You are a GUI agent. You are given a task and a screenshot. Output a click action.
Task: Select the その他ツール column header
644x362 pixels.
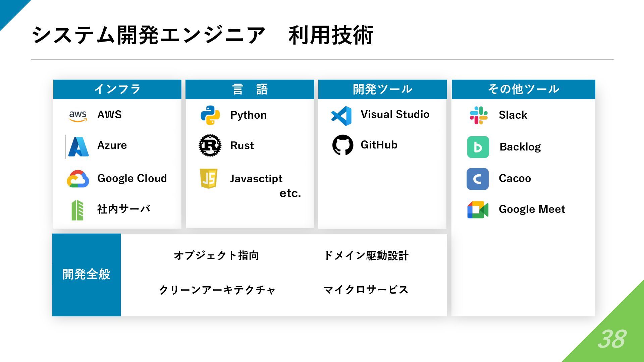click(x=523, y=89)
